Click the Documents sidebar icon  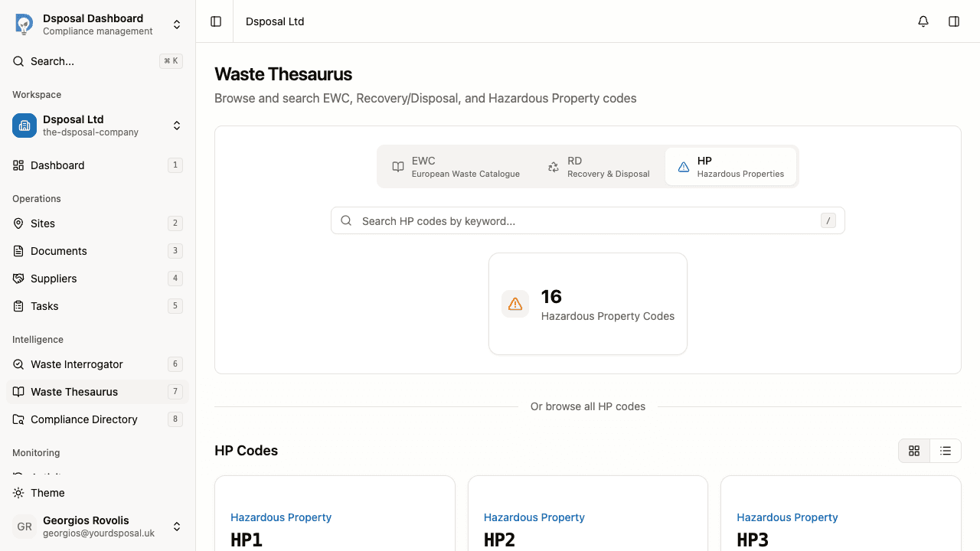click(x=18, y=251)
